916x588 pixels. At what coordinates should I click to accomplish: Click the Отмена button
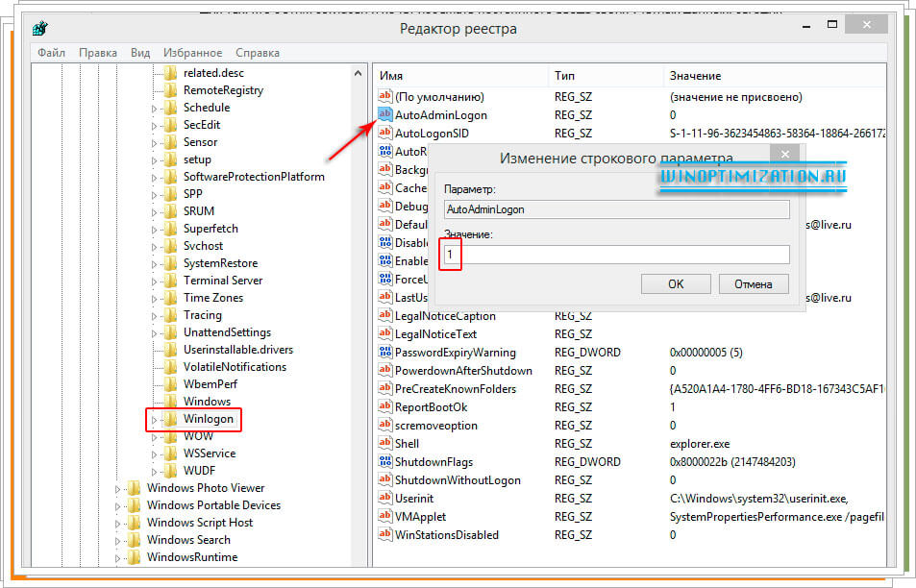[753, 283]
